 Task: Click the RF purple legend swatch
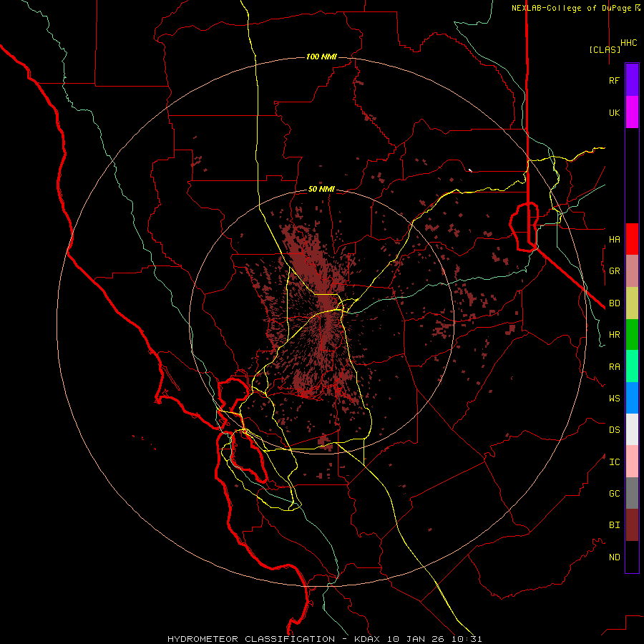click(632, 80)
